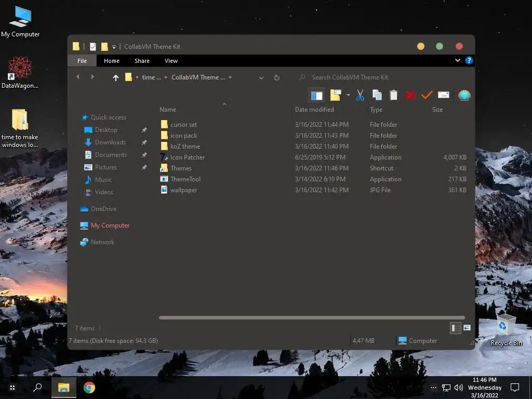Click the File Explorer taskbar icon
Image resolution: width=532 pixels, height=399 pixels.
click(63, 388)
